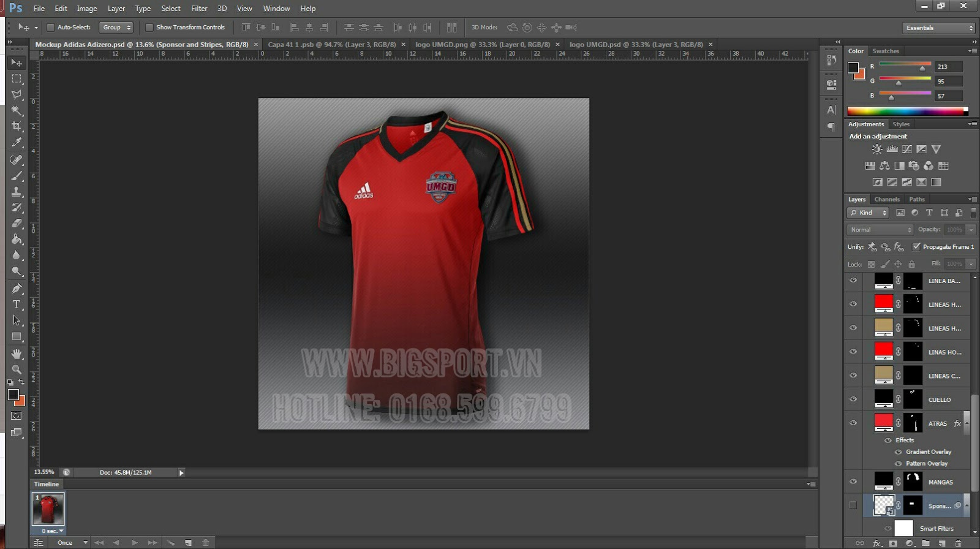The height and width of the screenshot is (549, 980).
Task: Select the Clone Stamp tool
Action: 17,192
